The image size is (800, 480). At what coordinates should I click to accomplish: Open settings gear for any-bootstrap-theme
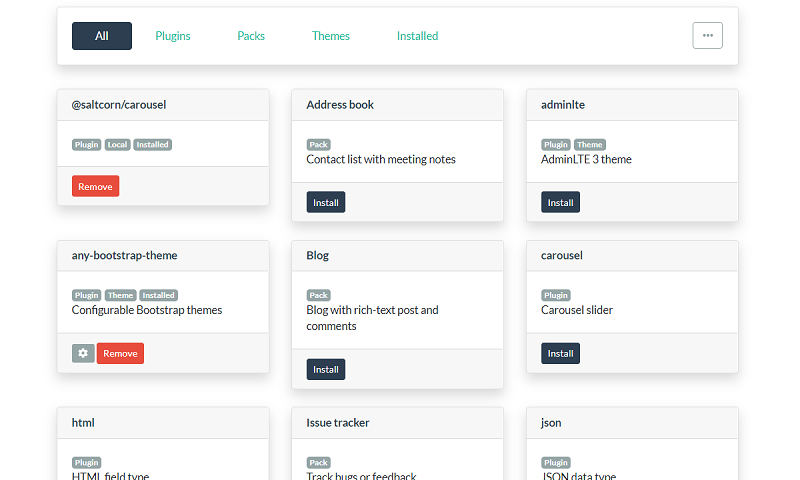point(83,353)
